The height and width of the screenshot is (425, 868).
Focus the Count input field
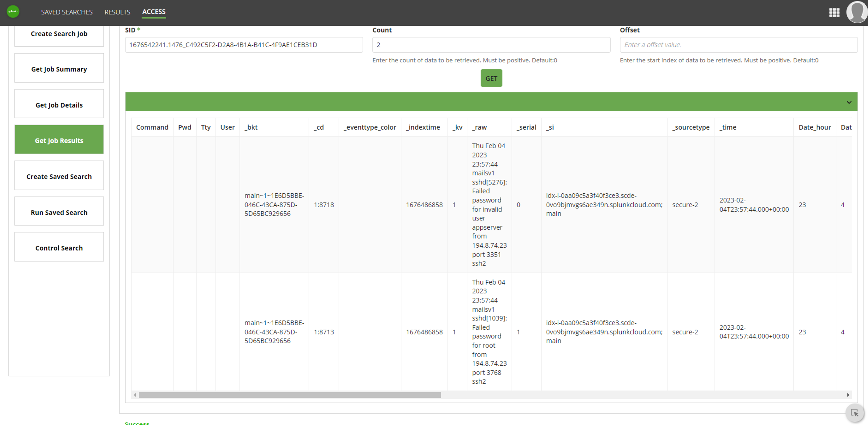pyautogui.click(x=491, y=45)
